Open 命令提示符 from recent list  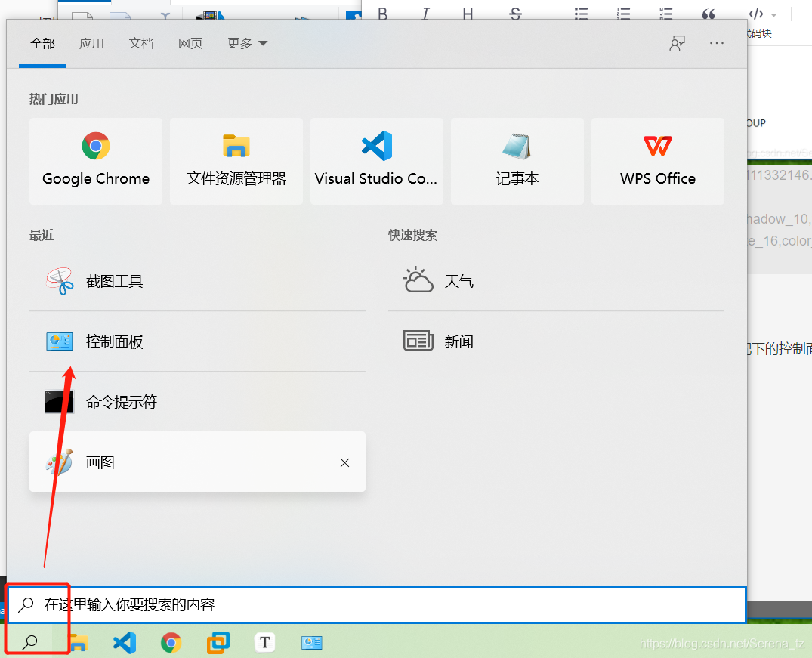pyautogui.click(x=197, y=402)
